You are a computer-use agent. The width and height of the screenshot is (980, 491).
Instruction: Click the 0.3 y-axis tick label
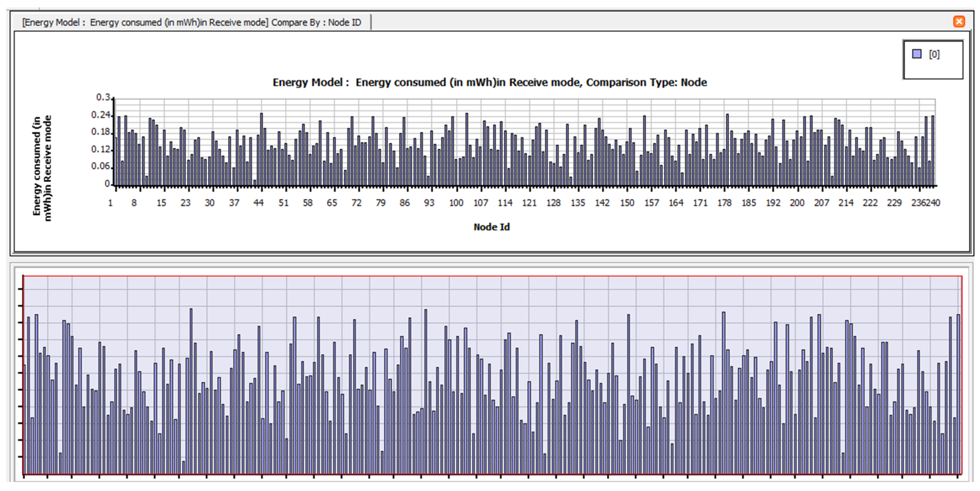point(103,97)
